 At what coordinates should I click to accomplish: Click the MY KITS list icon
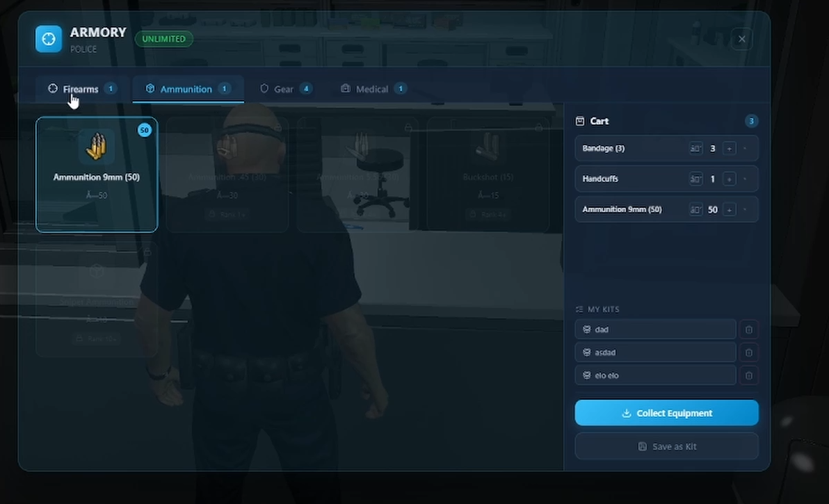point(579,309)
